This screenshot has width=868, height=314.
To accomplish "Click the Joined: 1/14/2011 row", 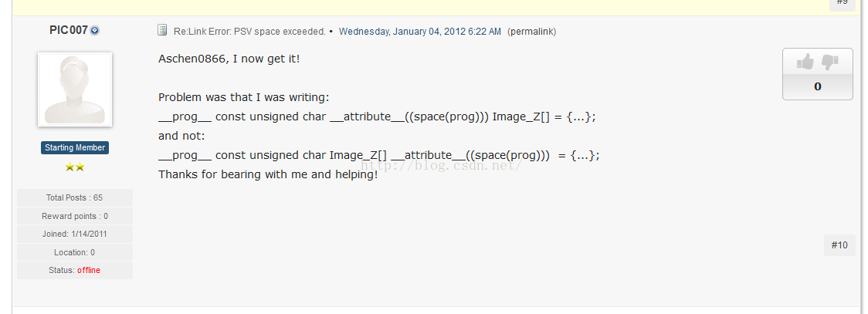I will [75, 234].
